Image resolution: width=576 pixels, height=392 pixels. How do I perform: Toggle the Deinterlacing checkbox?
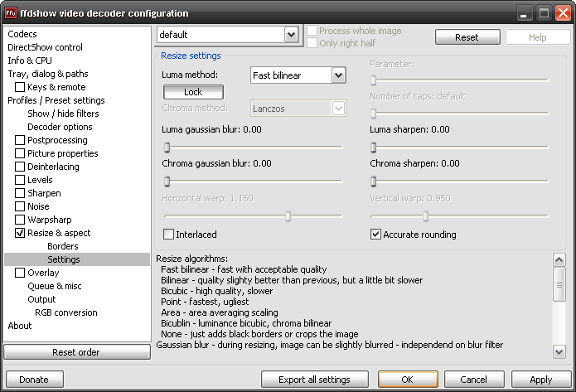point(20,167)
